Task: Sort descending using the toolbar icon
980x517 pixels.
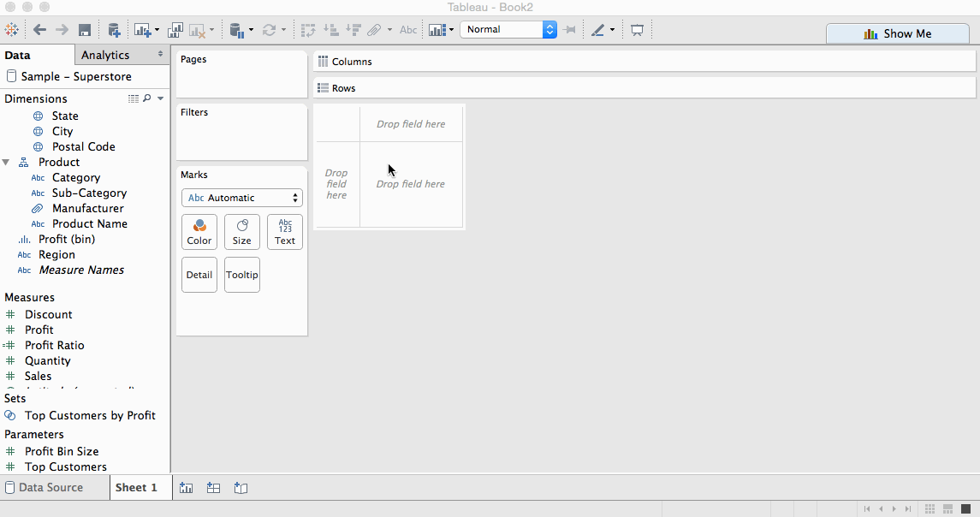Action: click(353, 30)
